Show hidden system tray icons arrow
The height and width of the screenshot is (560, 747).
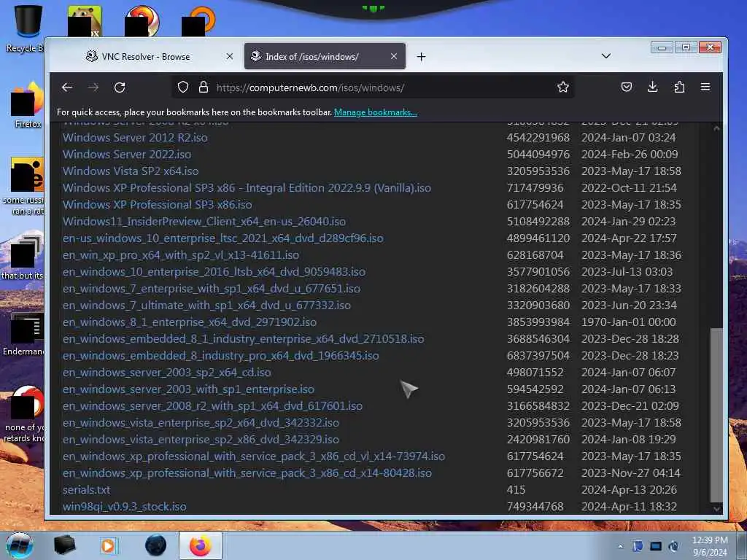(620, 546)
